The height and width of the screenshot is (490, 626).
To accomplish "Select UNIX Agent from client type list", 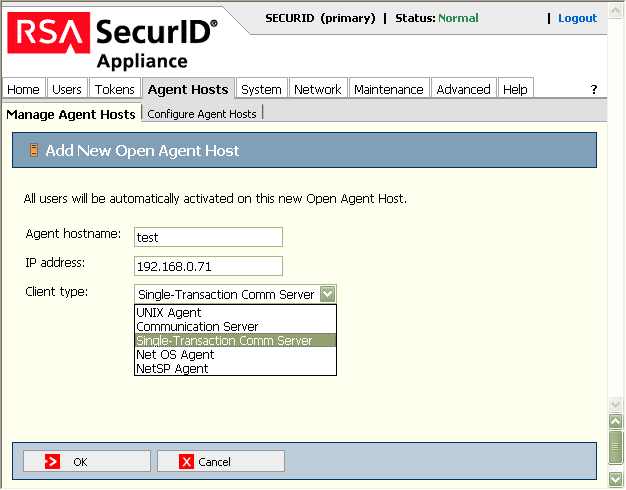I will pyautogui.click(x=236, y=312).
